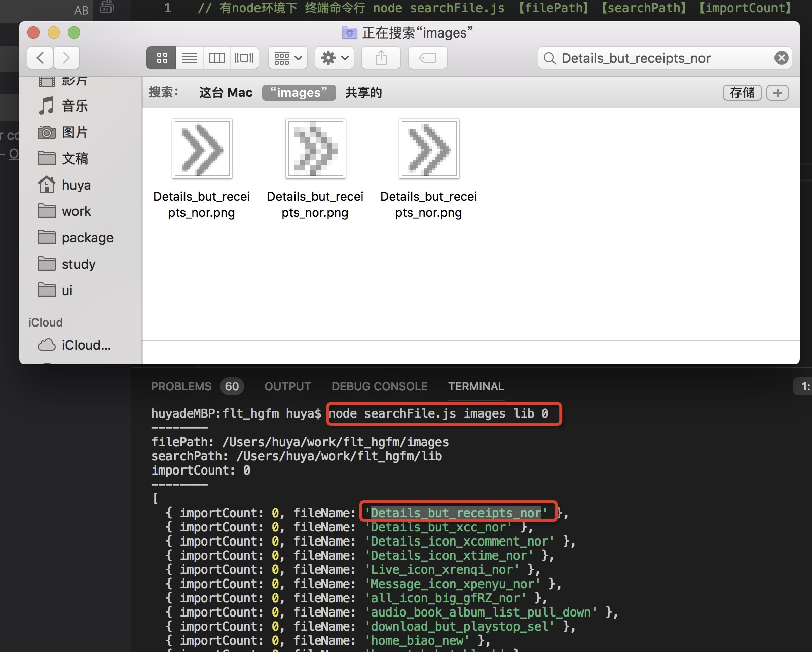This screenshot has width=812, height=652.
Task: Select the first Details_but_receipts_nor.png thumbnail
Action: [x=202, y=149]
